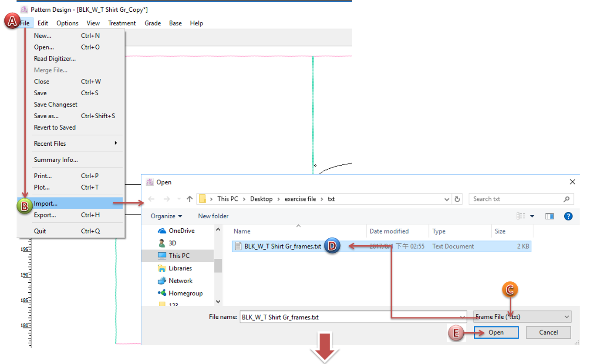Open the Frame File type dropdown
Image resolution: width=590 pixels, height=364 pixels.
point(523,317)
